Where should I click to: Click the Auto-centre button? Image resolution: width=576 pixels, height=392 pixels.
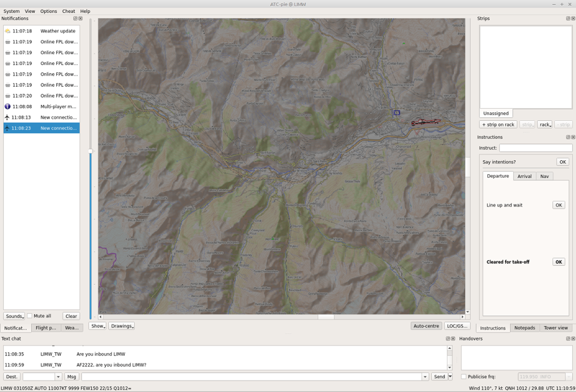pyautogui.click(x=426, y=326)
